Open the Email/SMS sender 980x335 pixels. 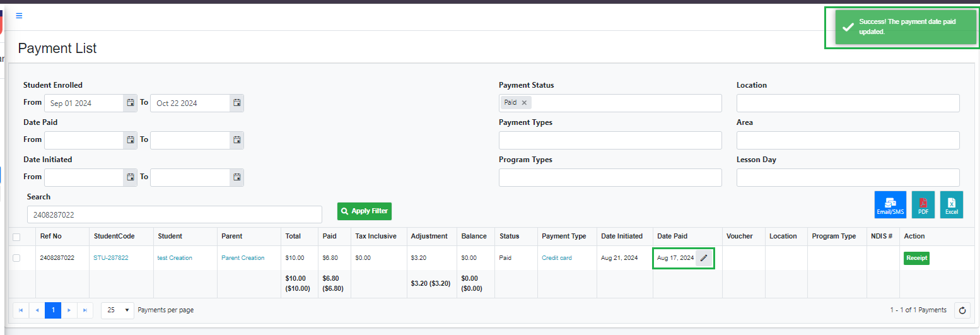pyautogui.click(x=890, y=205)
